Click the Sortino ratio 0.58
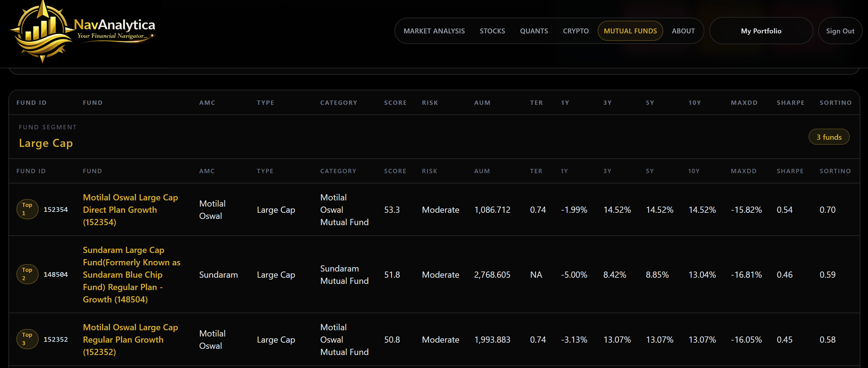The height and width of the screenshot is (368, 868). tap(827, 339)
